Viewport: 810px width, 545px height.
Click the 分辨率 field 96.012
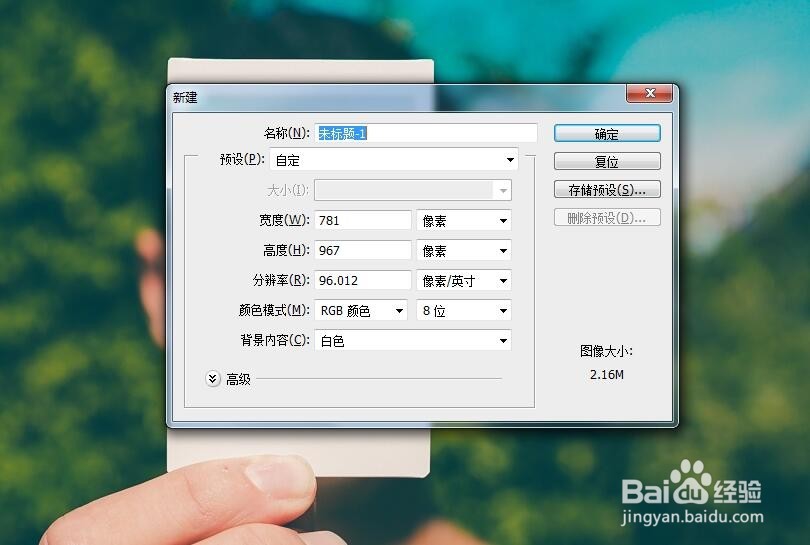[x=363, y=281]
